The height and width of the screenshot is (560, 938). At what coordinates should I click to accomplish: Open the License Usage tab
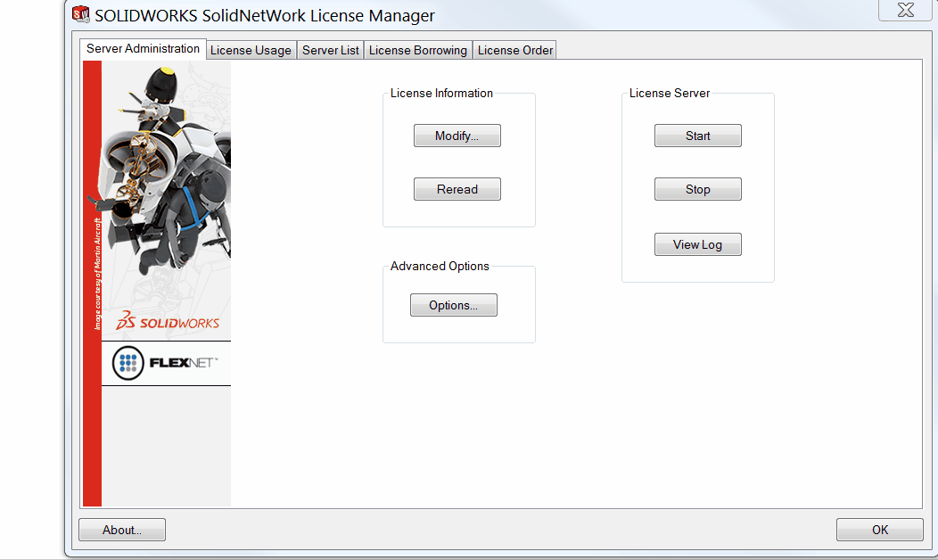(251, 50)
